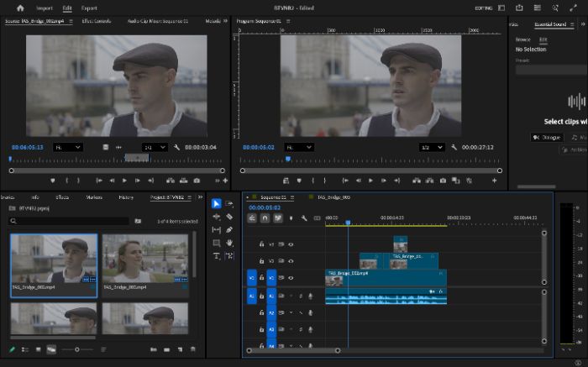Toggle lock on video track V1

(x=261, y=278)
